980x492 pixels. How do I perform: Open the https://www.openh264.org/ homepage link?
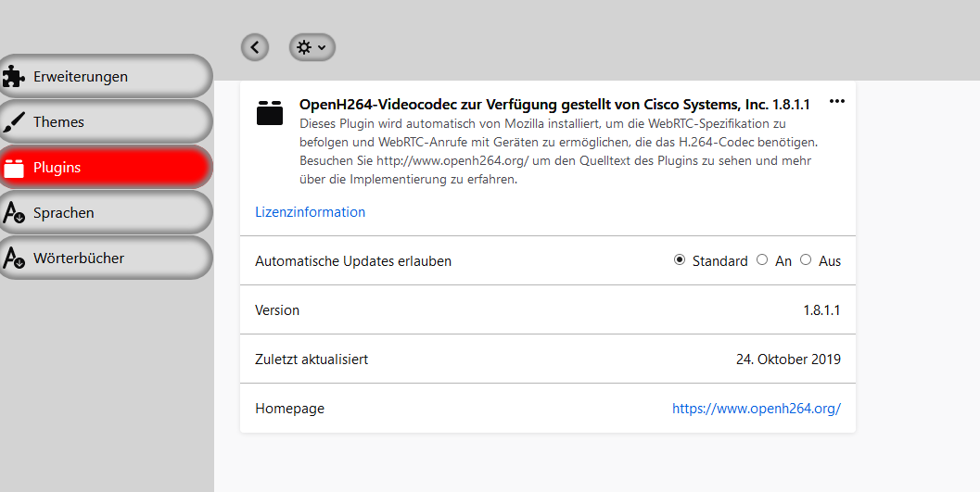pyautogui.click(x=757, y=409)
